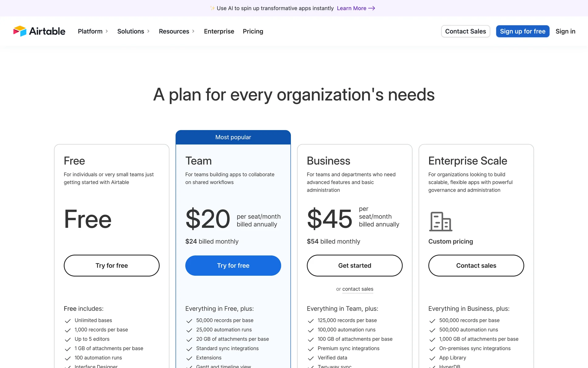Screen dimensions: 588x368
Task: Click the arrow icon beside Learn More
Action: point(371,8)
